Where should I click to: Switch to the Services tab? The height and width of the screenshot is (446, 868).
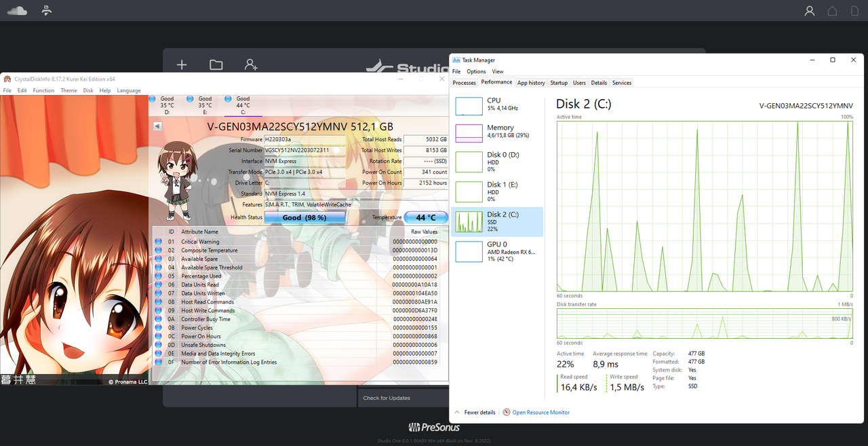click(x=622, y=83)
